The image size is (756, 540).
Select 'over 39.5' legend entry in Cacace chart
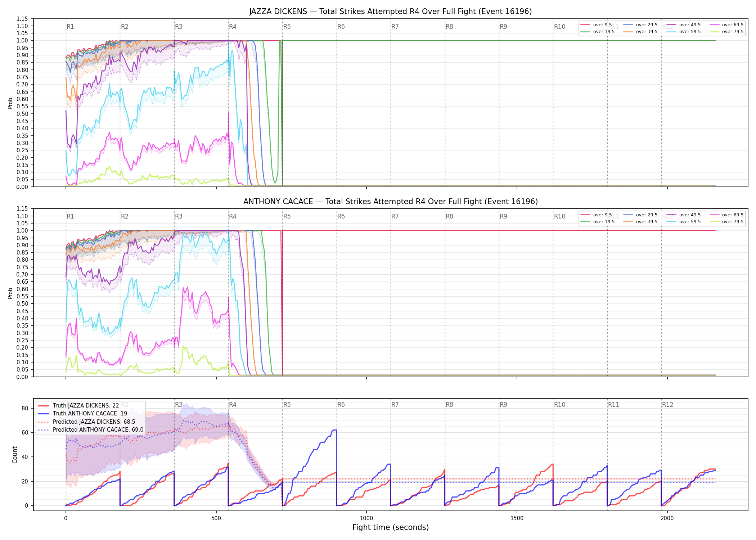640,222
